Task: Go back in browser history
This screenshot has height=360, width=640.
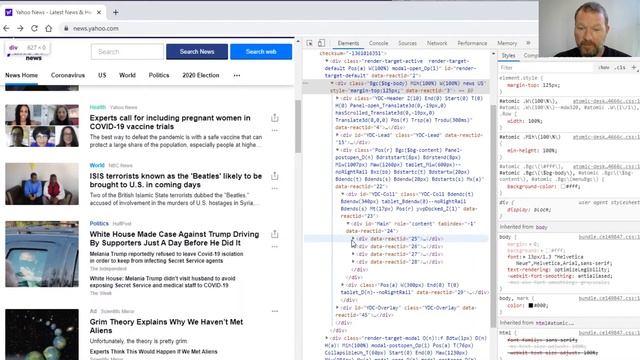Action: [x=6, y=28]
